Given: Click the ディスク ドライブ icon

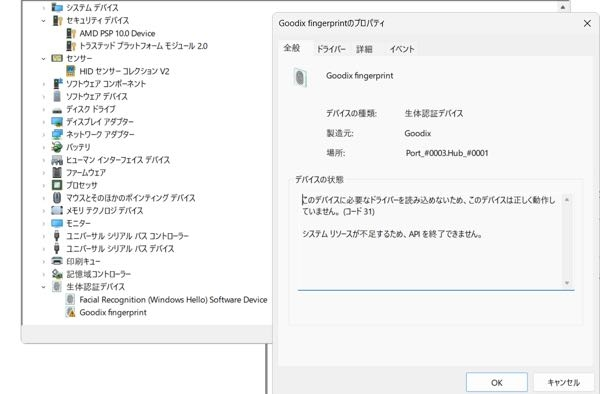Looking at the screenshot, I should [57, 110].
